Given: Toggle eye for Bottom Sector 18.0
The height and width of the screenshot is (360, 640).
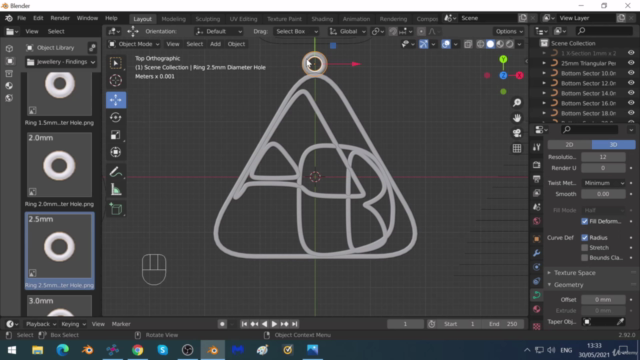Looking at the screenshot, I should [631, 113].
